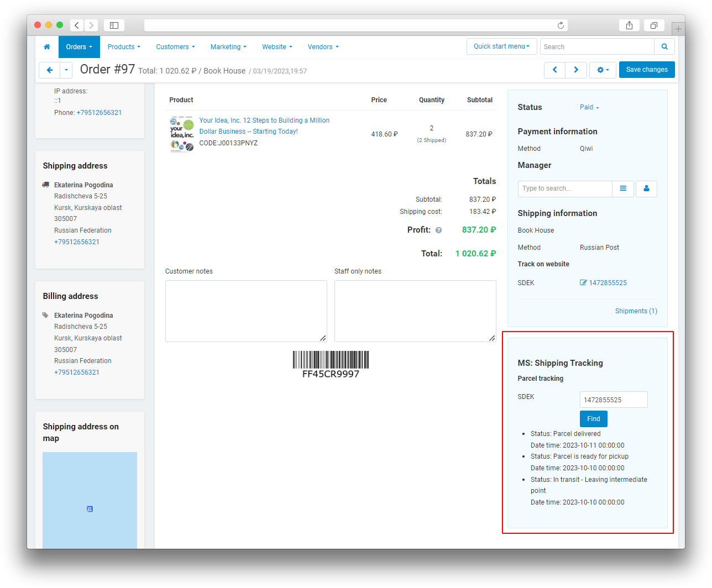
Task: Open the Marketing menu
Action: [228, 47]
